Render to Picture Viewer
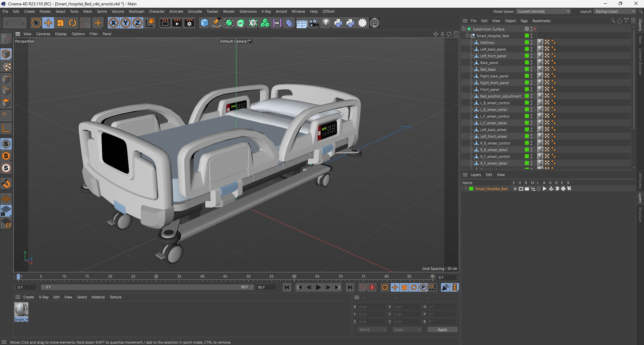The width and height of the screenshot is (644, 345). (x=177, y=23)
